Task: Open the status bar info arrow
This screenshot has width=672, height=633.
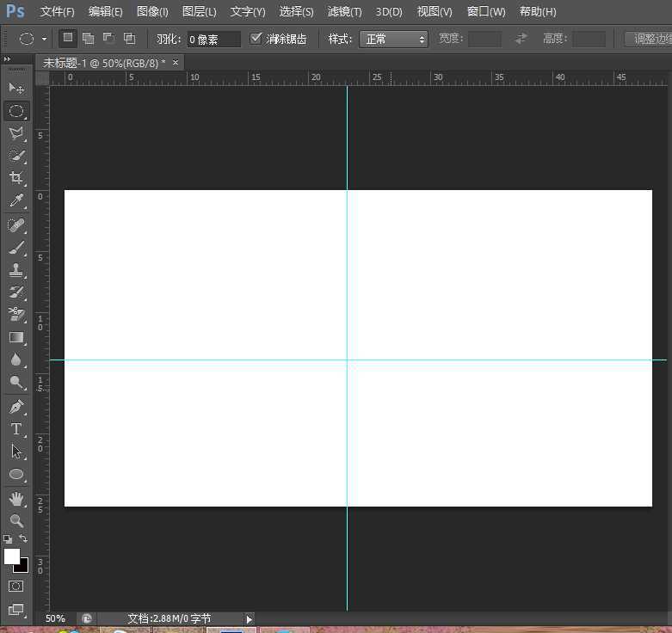Action: (250, 618)
